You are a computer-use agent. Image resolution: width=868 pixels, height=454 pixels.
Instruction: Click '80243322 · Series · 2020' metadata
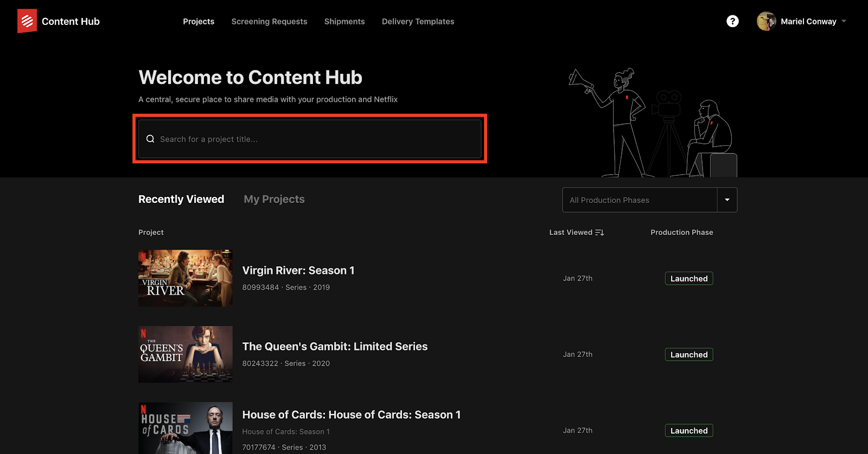tap(286, 363)
